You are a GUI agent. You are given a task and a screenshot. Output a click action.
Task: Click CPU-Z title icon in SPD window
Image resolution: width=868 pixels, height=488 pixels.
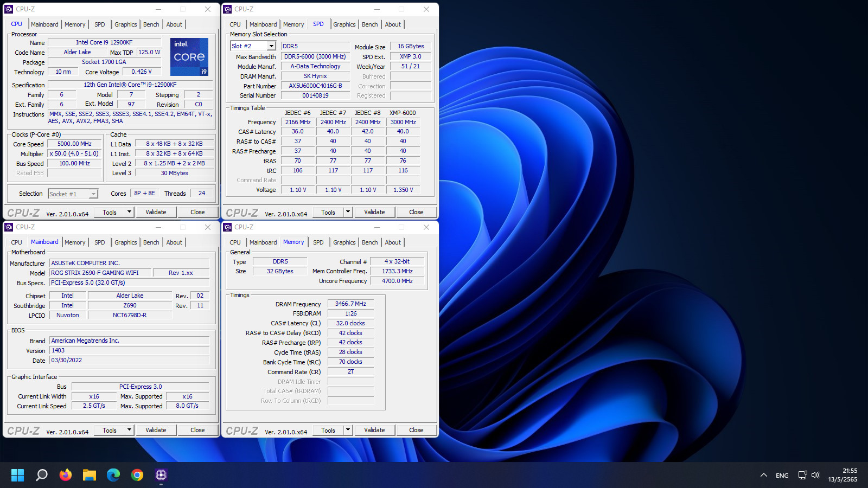227,9
